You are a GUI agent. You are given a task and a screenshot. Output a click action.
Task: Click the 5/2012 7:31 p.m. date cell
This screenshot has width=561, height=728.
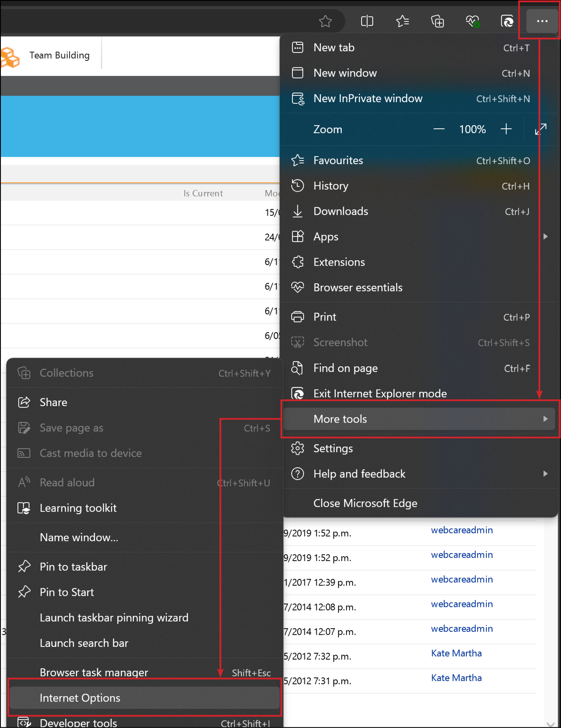point(318,681)
